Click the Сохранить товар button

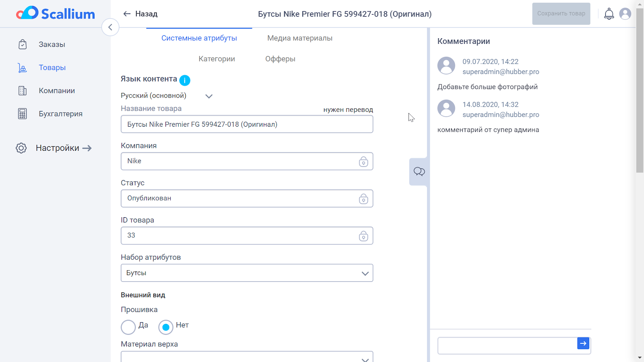coord(561,14)
